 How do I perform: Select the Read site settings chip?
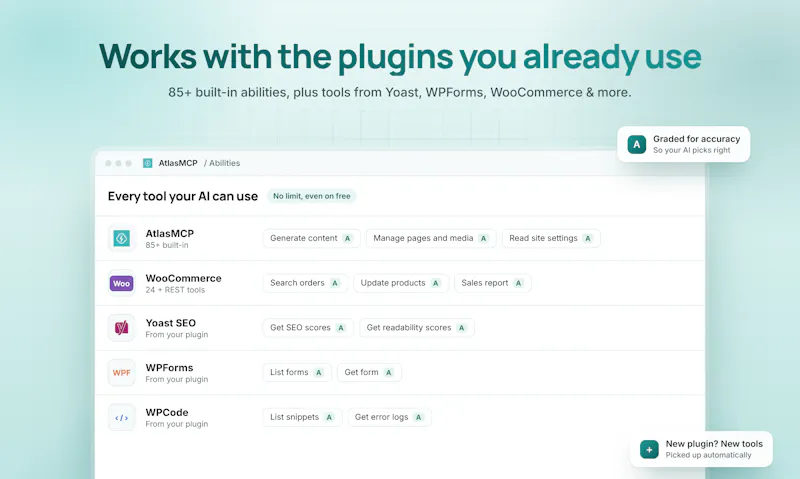coord(551,238)
